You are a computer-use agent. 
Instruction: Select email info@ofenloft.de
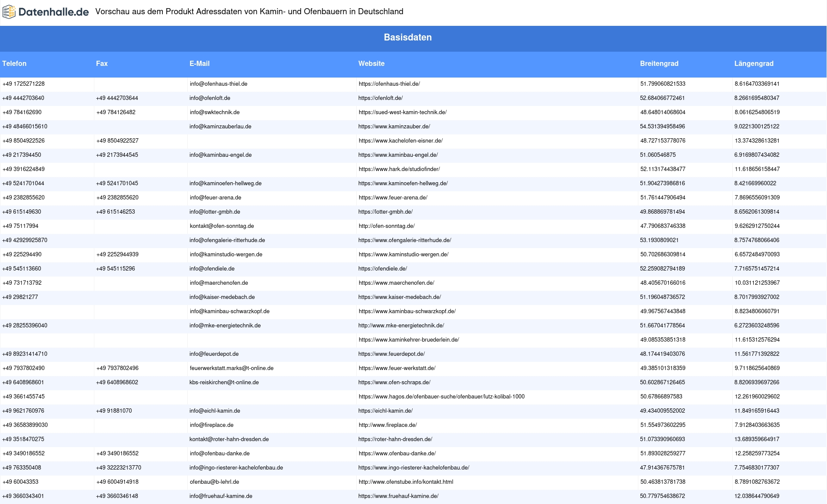click(210, 98)
